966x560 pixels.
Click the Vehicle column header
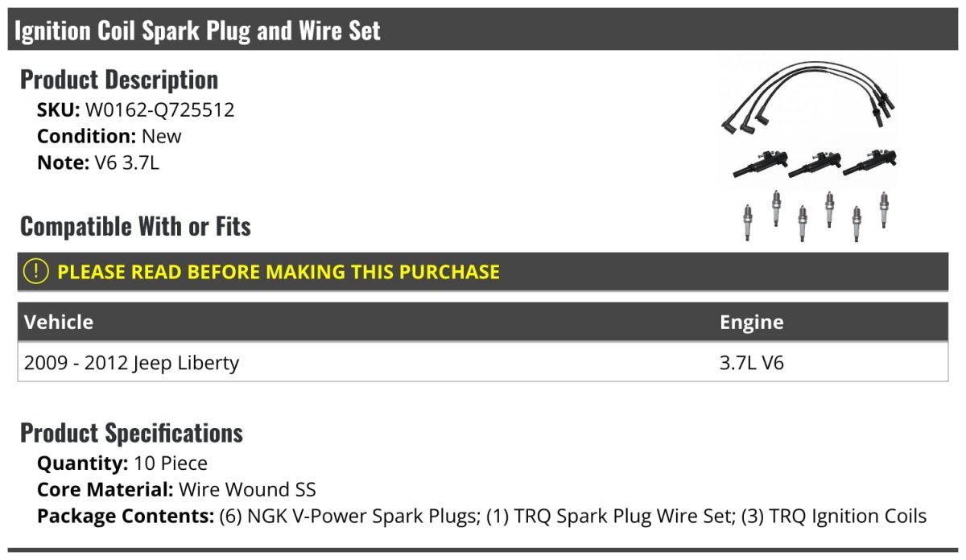click(59, 322)
